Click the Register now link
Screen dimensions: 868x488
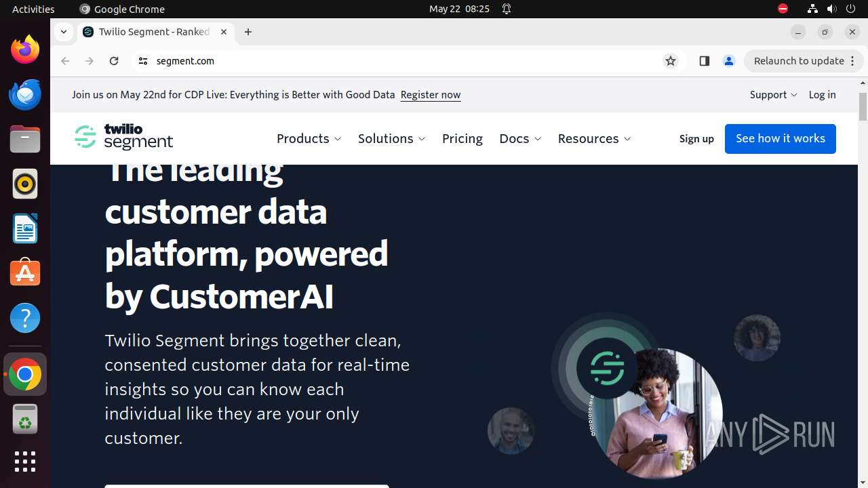coord(431,95)
